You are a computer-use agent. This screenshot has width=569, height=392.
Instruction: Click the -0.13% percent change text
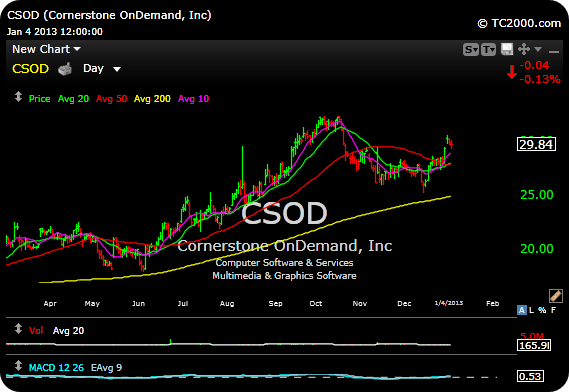[x=540, y=79]
